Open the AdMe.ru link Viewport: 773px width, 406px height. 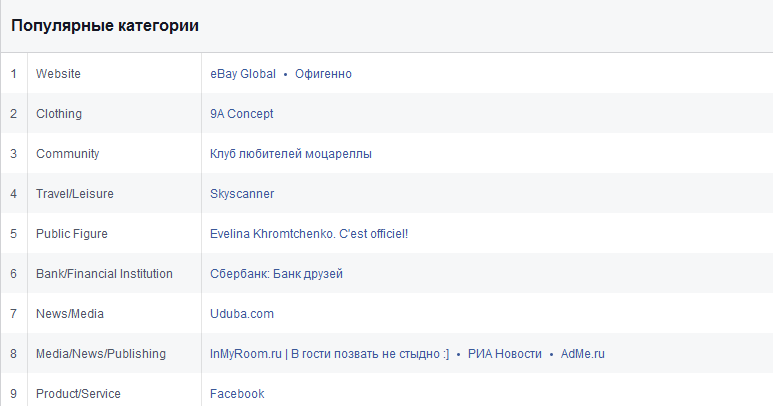click(x=582, y=354)
